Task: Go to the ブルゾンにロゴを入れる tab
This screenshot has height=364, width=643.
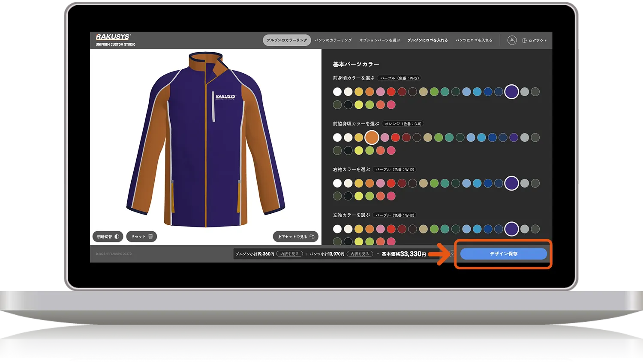Action: coord(427,40)
